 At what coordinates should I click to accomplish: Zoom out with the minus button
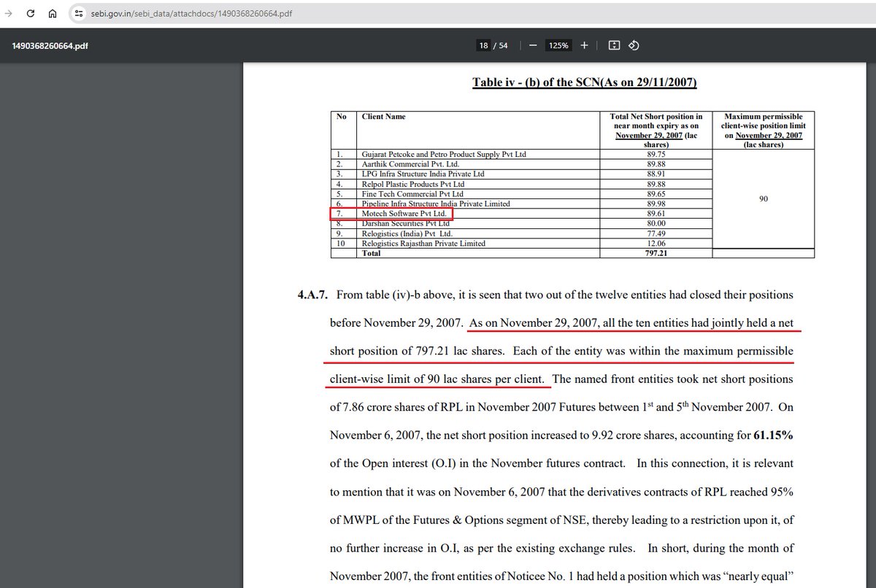[x=533, y=45]
